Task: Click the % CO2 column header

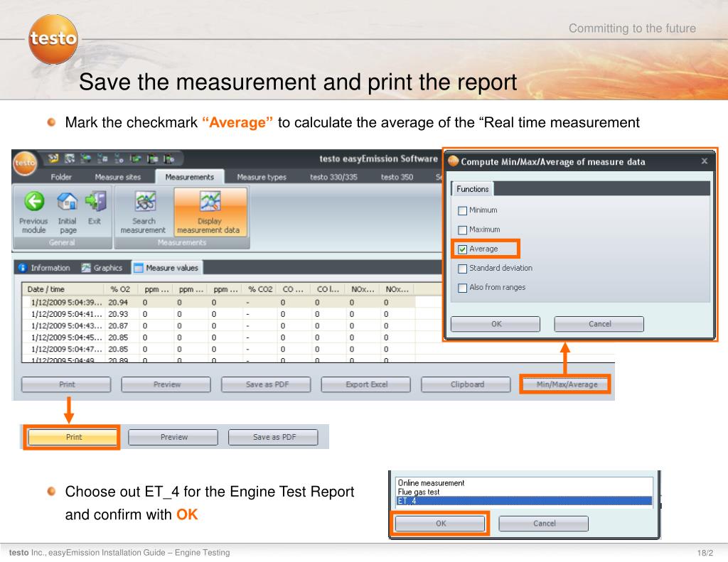Action: [x=259, y=289]
